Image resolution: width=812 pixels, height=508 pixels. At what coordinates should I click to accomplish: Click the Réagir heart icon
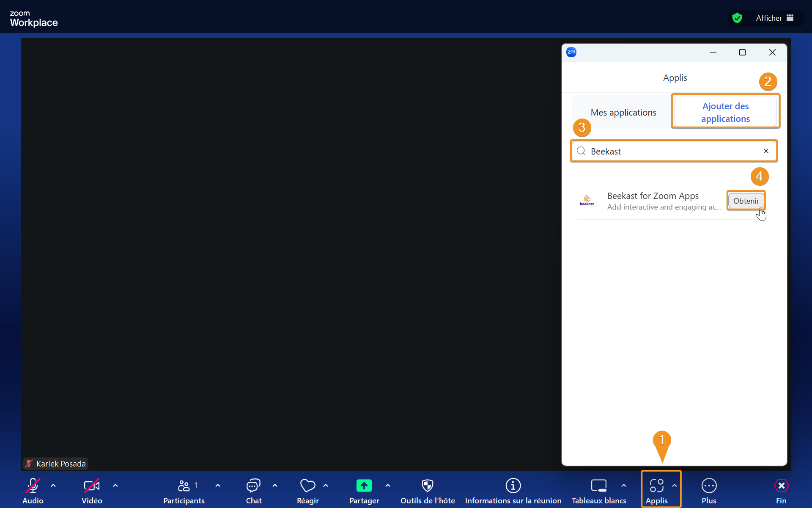point(307,486)
